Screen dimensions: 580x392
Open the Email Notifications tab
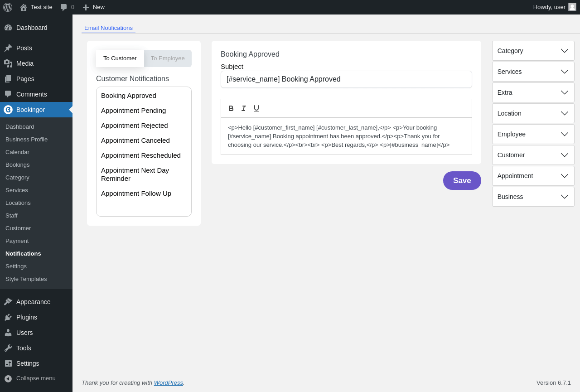pos(108,28)
